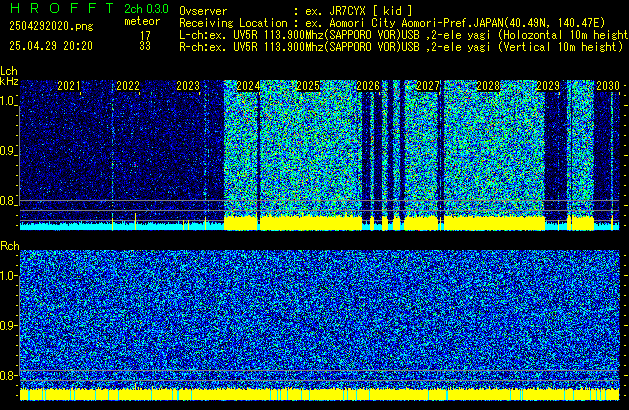Click the Rch channel label
Image resolution: width=629 pixels, height=410 pixels.
coord(10,246)
